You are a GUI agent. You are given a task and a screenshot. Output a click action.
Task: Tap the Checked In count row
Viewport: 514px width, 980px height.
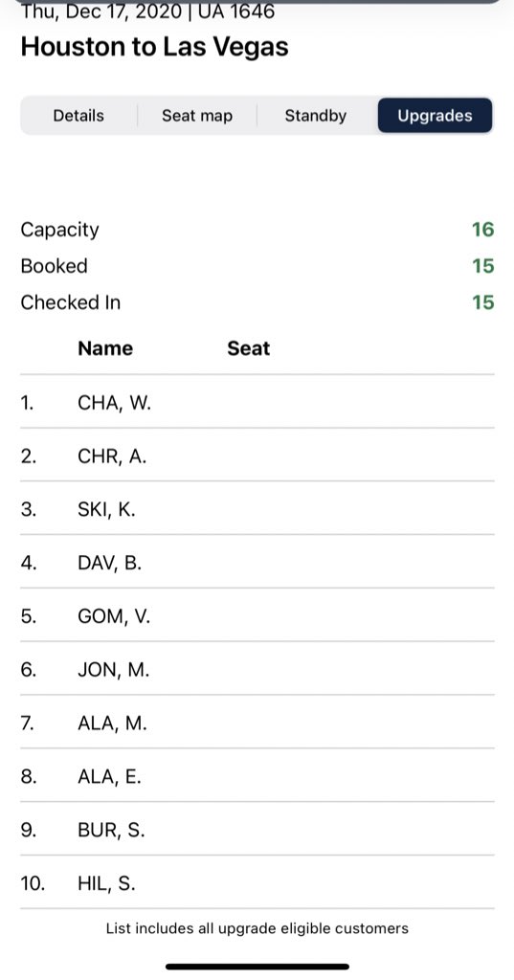coord(257,301)
